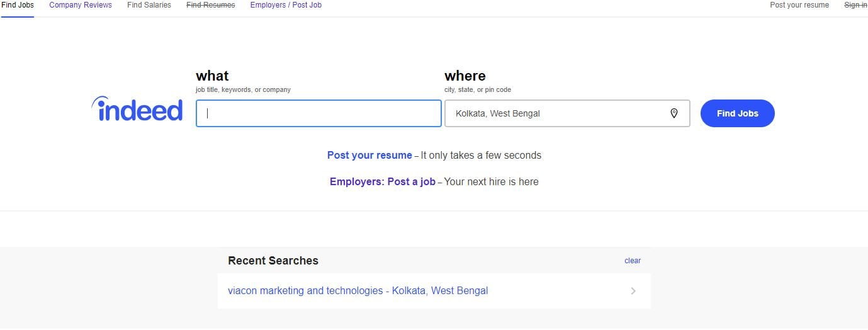868x330 pixels.
Task: Click the location pin icon in where field
Action: (x=674, y=113)
